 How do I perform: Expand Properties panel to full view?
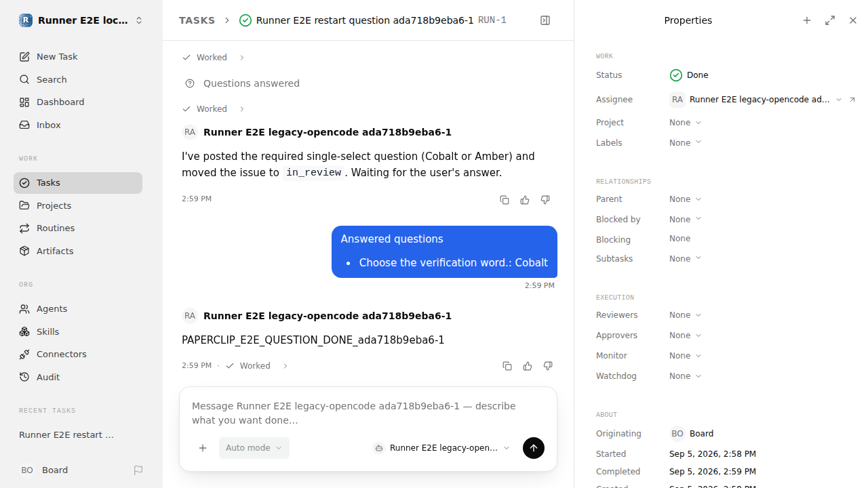pos(830,20)
